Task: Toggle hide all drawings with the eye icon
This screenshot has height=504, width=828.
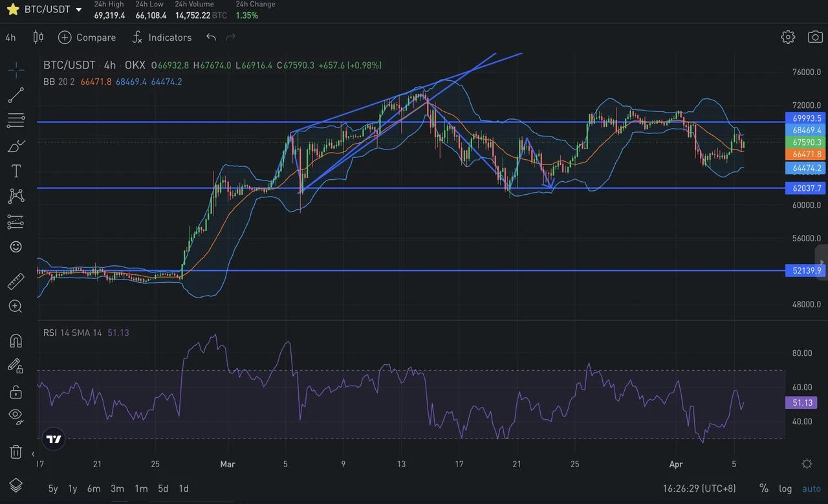Action: pos(16,415)
